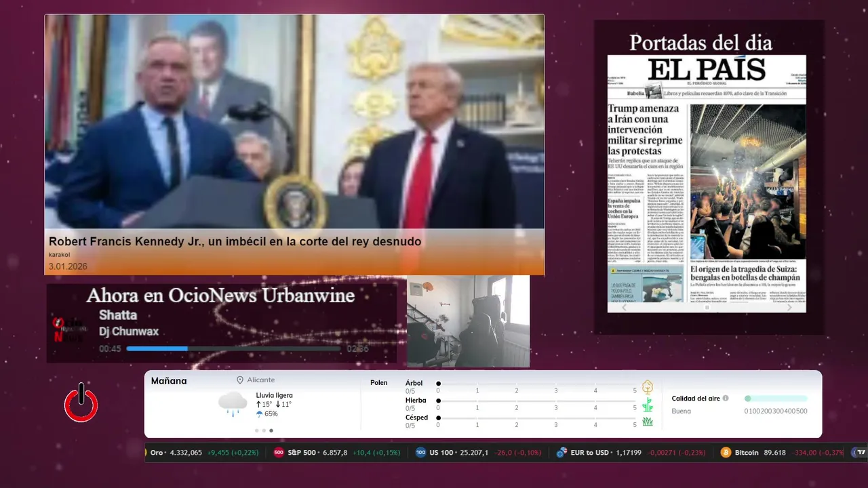868x488 pixels.
Task: Click the Polen section label
Action: [x=379, y=383]
